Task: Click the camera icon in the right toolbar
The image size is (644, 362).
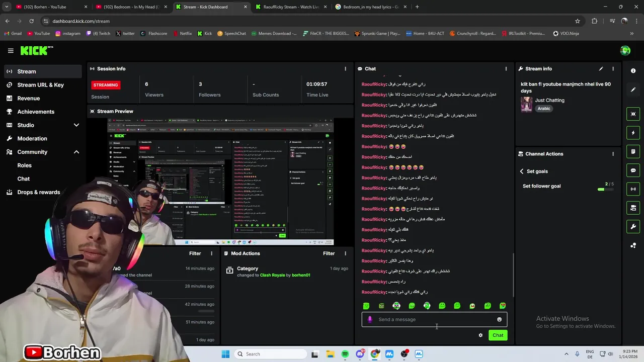Action: click(633, 208)
